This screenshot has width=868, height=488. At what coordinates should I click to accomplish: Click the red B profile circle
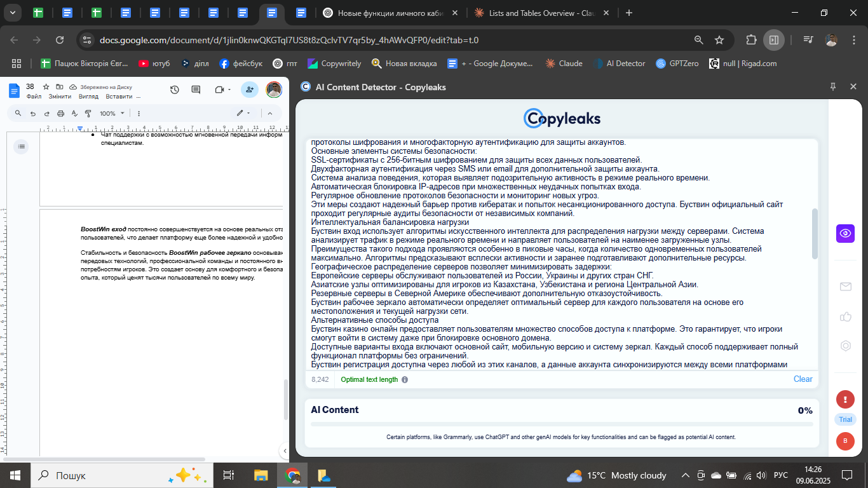[x=845, y=441]
